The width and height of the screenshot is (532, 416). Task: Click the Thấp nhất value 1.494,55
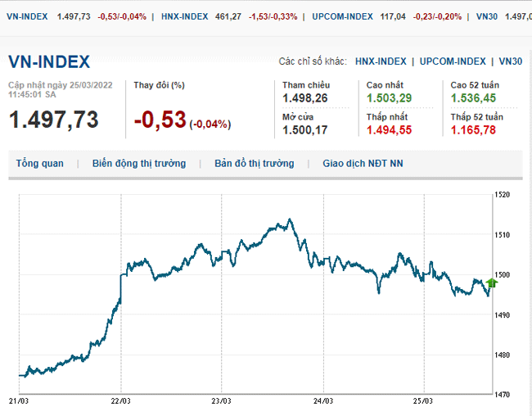[390, 130]
